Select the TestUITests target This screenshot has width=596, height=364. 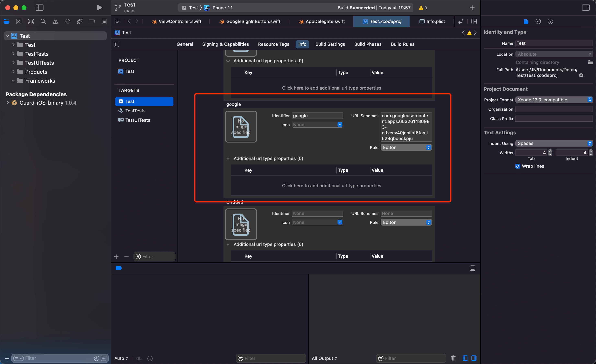click(x=137, y=120)
